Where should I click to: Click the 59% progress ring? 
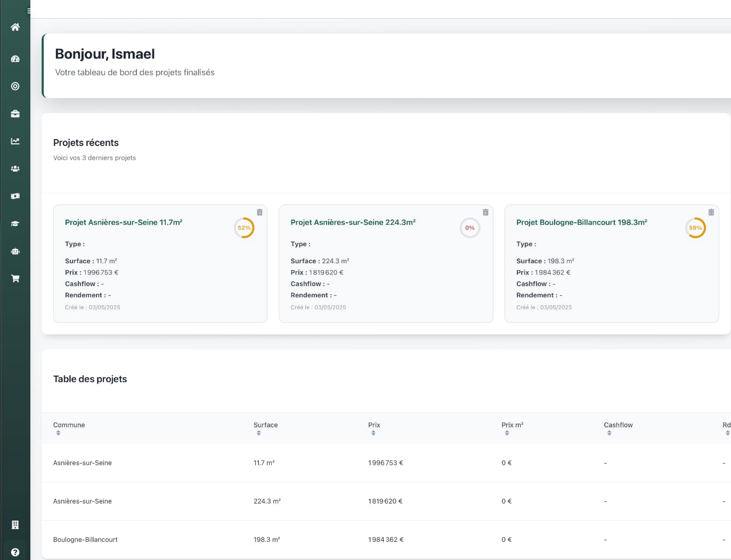[696, 228]
